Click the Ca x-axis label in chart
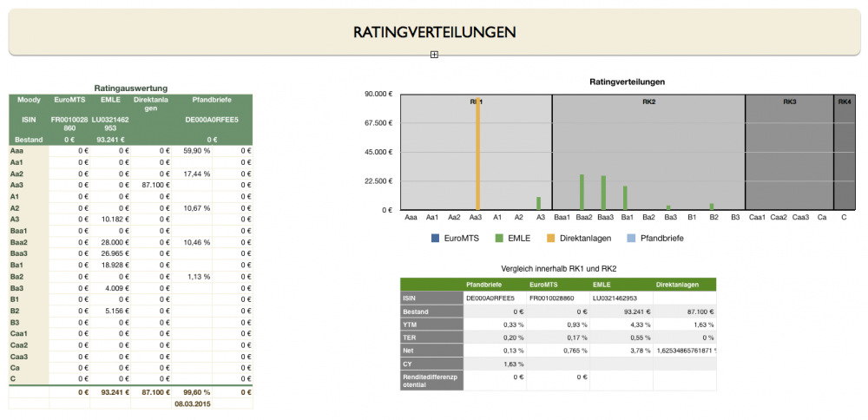The width and height of the screenshot is (868, 420). pyautogui.click(x=822, y=218)
